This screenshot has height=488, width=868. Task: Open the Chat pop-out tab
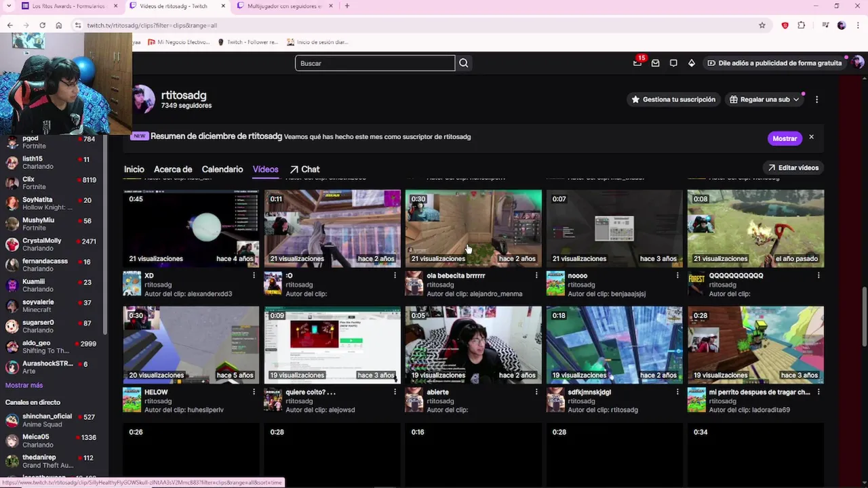[x=304, y=169]
